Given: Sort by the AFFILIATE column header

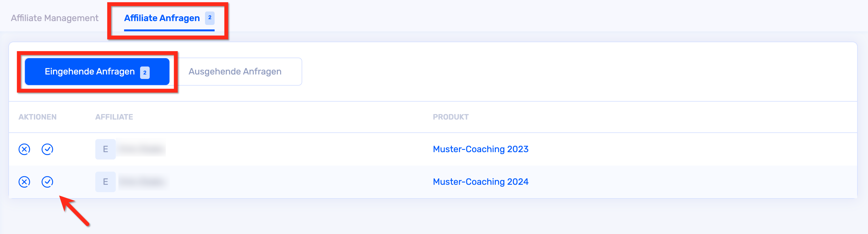Looking at the screenshot, I should click(114, 117).
